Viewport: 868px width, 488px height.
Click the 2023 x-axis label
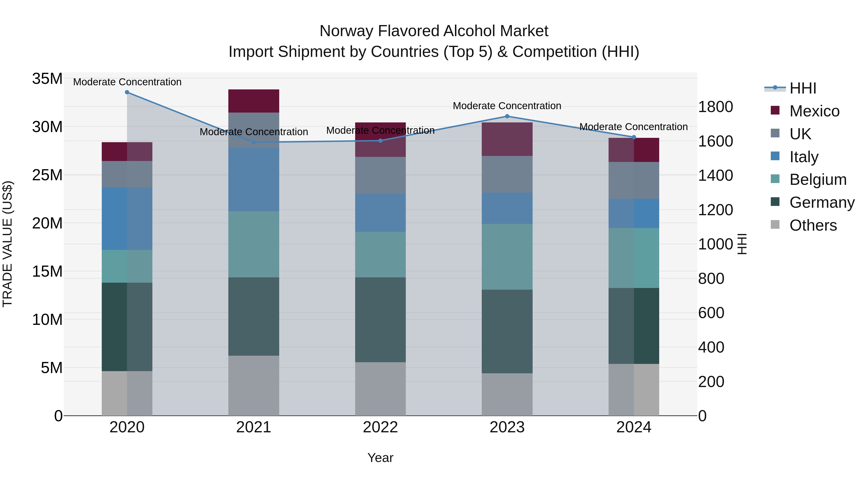click(x=507, y=427)
